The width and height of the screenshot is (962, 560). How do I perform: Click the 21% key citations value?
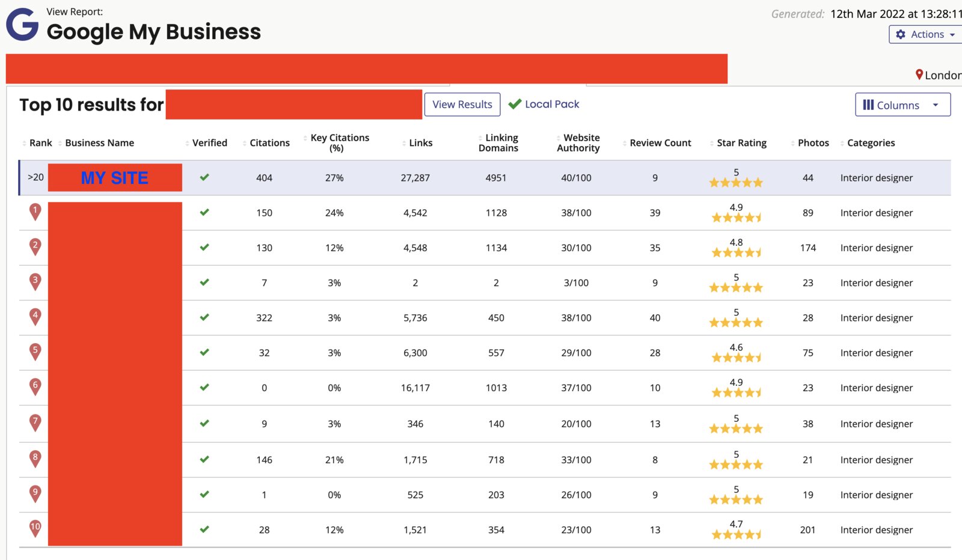pos(334,460)
